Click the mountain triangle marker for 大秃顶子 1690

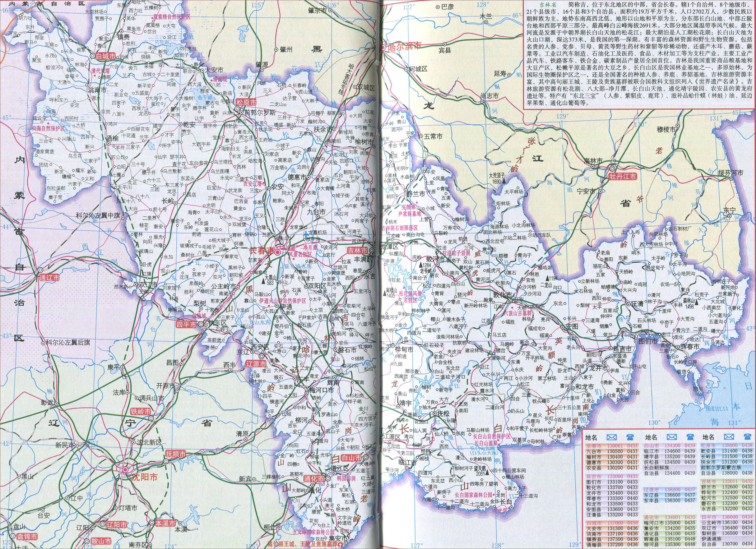coord(504,181)
